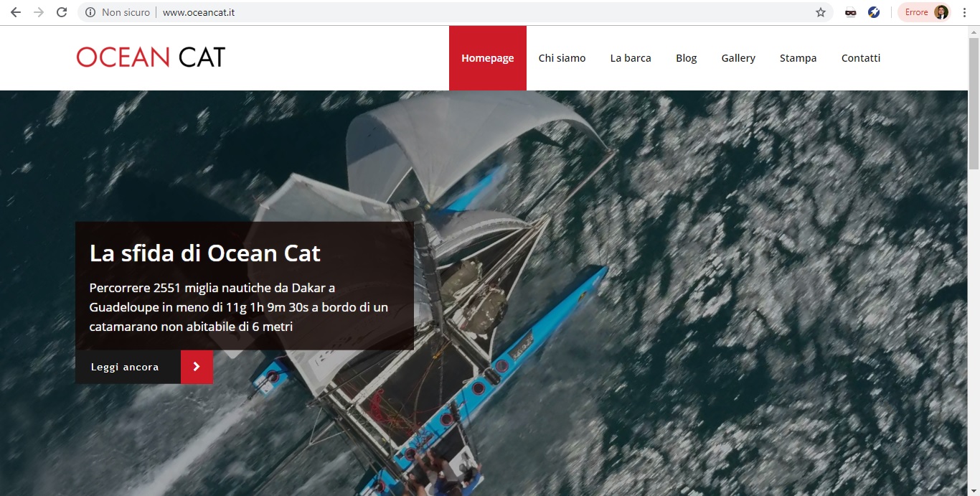Click the red arrow next to Leggi ancora

(197, 367)
